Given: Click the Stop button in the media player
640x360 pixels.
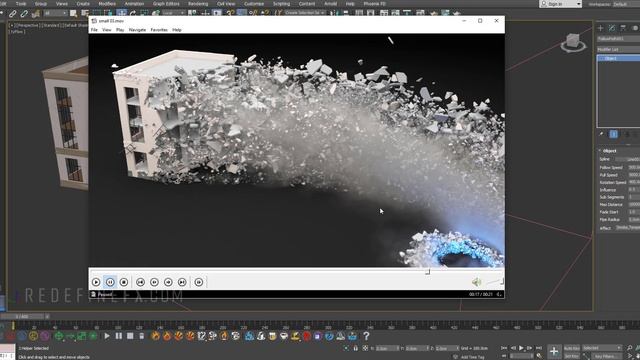Looking at the screenshot, I should click(124, 282).
